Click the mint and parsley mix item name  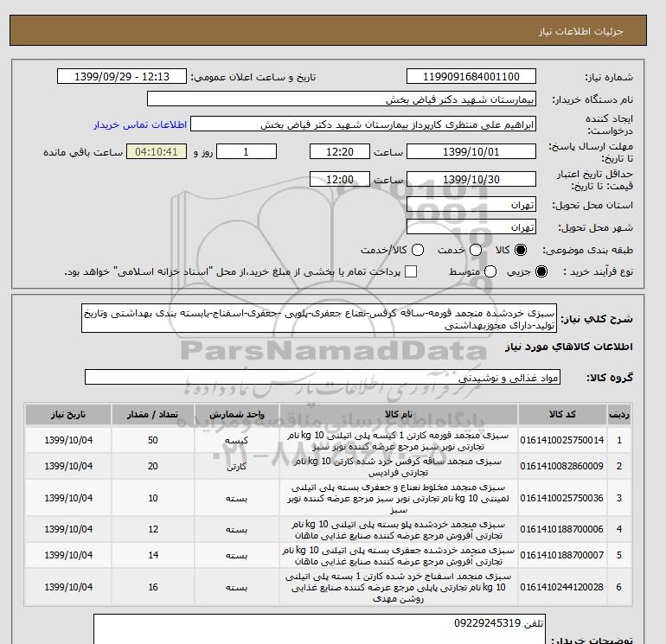399,498
